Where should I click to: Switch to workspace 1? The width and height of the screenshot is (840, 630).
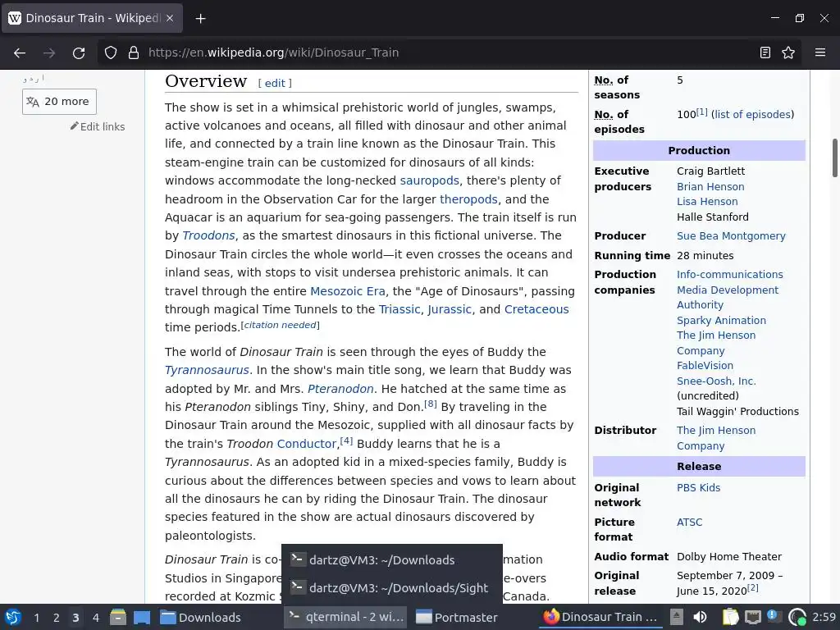36,618
